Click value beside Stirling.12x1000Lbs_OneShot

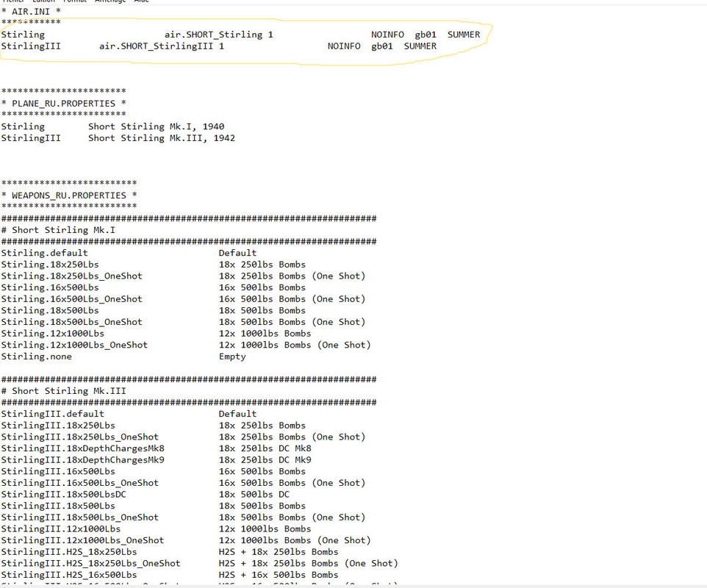coord(295,345)
